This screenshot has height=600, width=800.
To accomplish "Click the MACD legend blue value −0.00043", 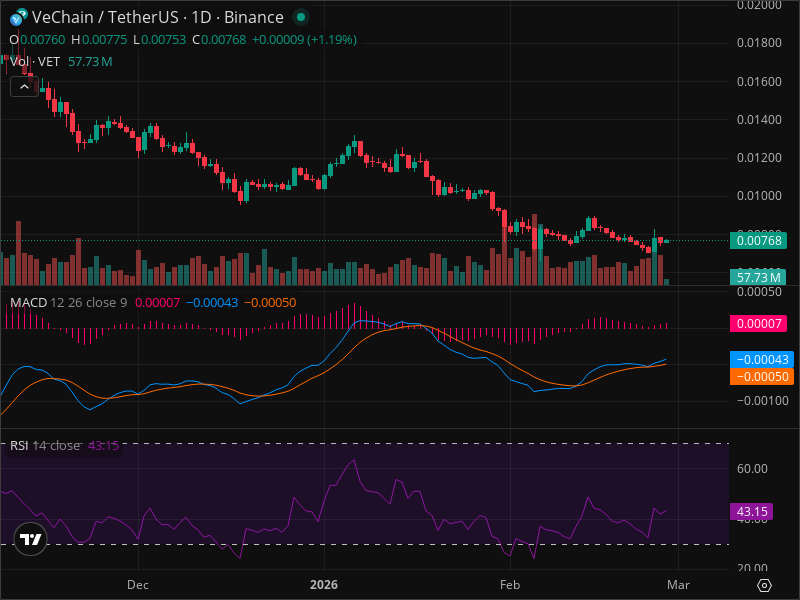I will click(x=212, y=303).
